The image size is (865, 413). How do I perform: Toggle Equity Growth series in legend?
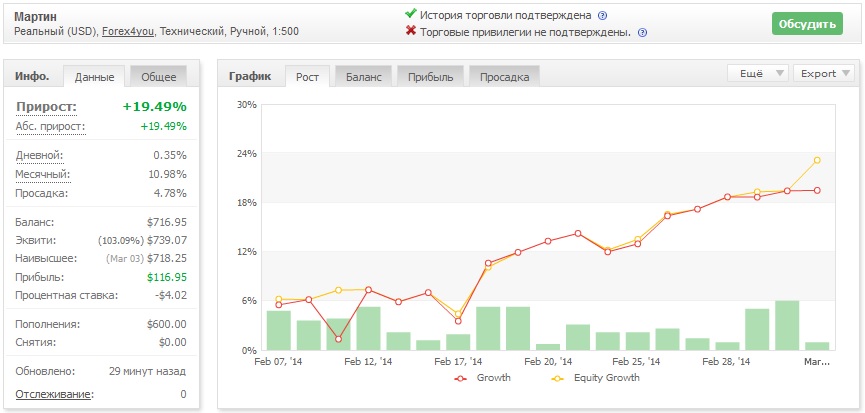(595, 378)
